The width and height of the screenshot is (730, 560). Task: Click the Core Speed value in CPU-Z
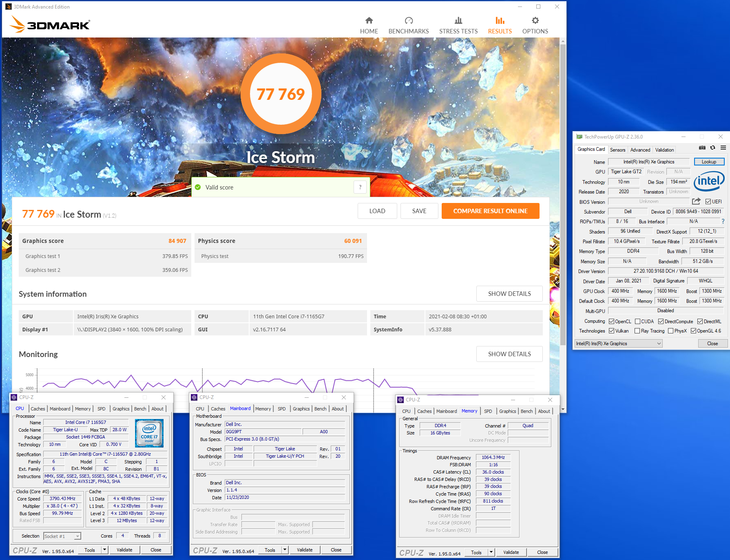coord(62,498)
